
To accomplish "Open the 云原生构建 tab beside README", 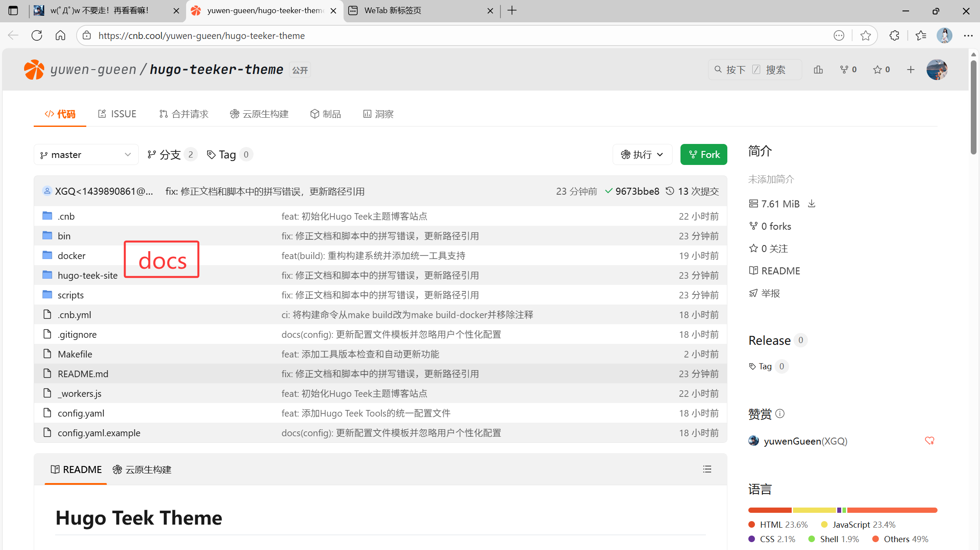I will tap(142, 469).
